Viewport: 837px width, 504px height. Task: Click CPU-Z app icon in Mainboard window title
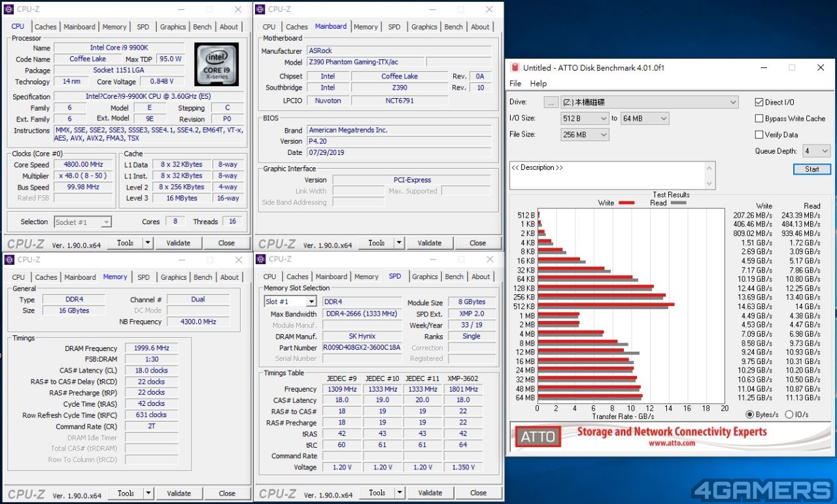[x=260, y=9]
